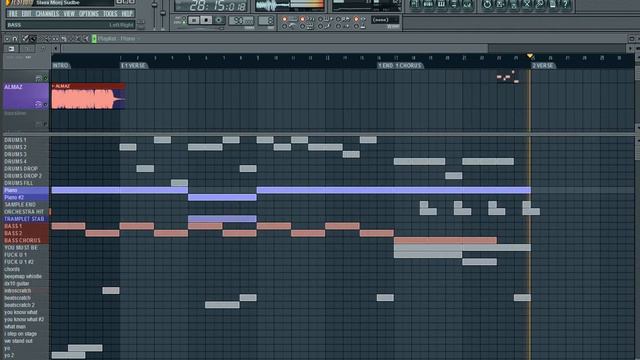Select the ORCHESTRA HIT row label
Viewport: 640px width, 360px height.
click(26, 212)
